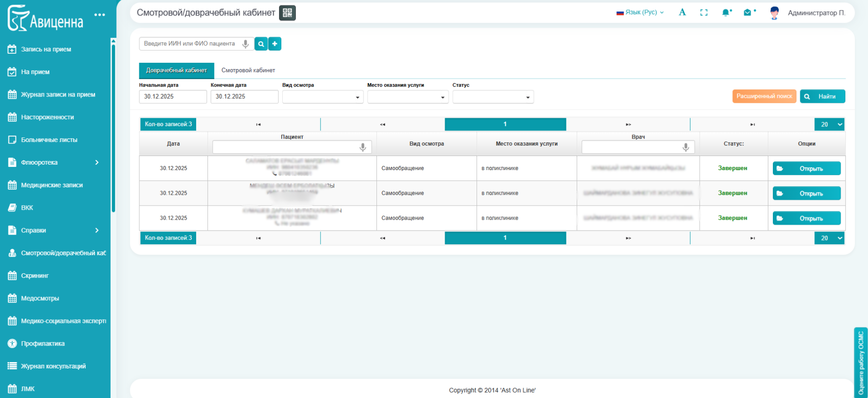This screenshot has width=868, height=398.
Task: Click the plus icon to add patient
Action: (x=275, y=44)
